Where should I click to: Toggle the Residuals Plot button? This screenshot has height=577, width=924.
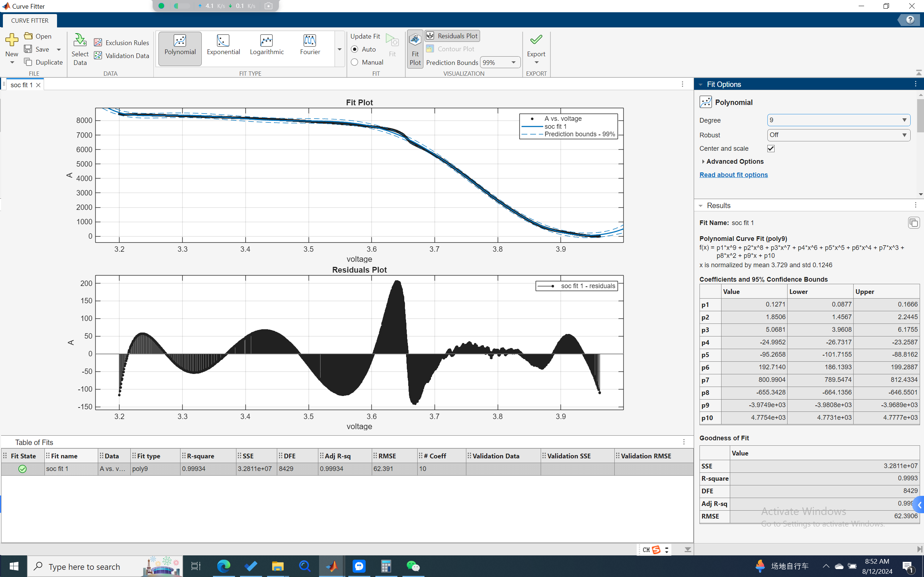coord(453,36)
